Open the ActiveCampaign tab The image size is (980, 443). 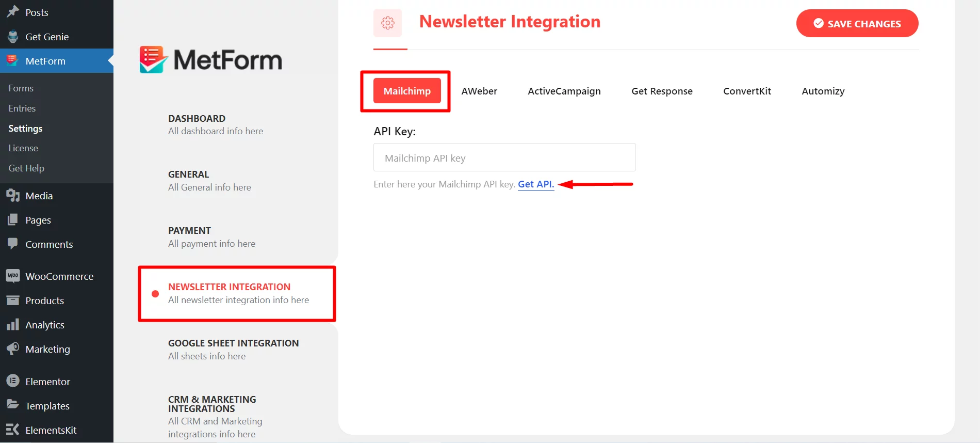coord(564,91)
